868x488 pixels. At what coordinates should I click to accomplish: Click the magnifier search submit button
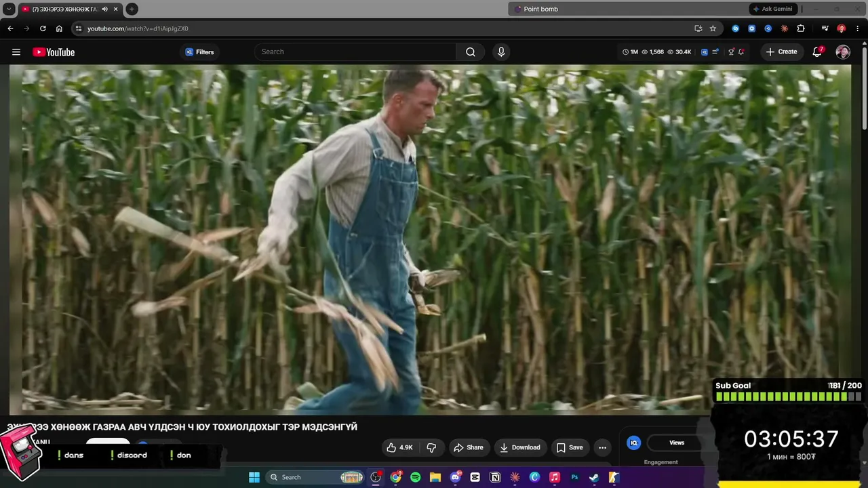471,52
